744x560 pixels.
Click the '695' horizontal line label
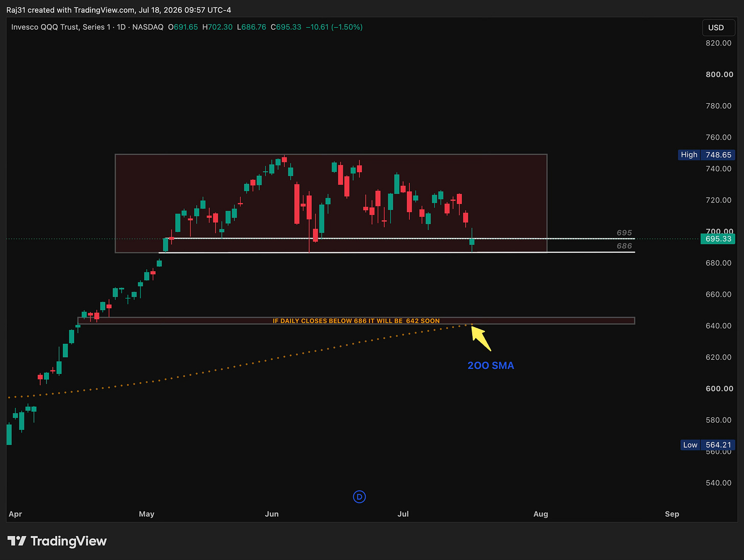point(624,233)
